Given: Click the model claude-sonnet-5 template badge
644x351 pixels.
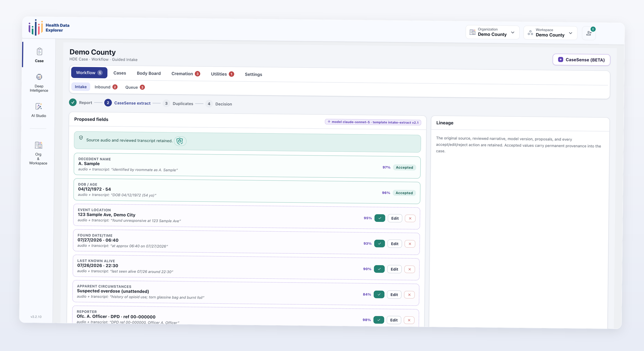Looking at the screenshot, I should coord(373,122).
